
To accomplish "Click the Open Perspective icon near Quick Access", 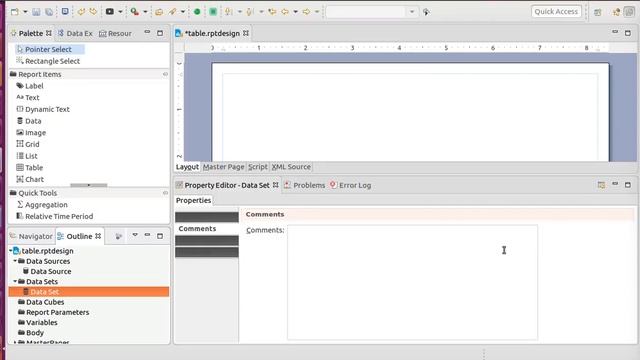I will [598, 12].
